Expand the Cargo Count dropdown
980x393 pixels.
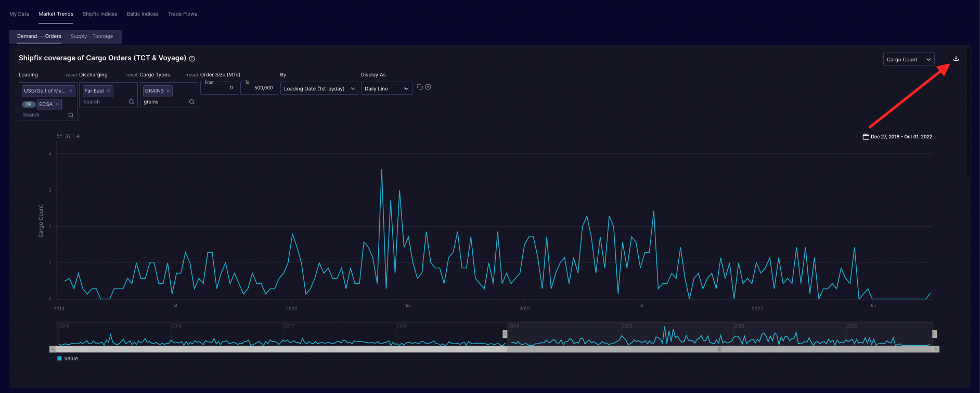908,60
